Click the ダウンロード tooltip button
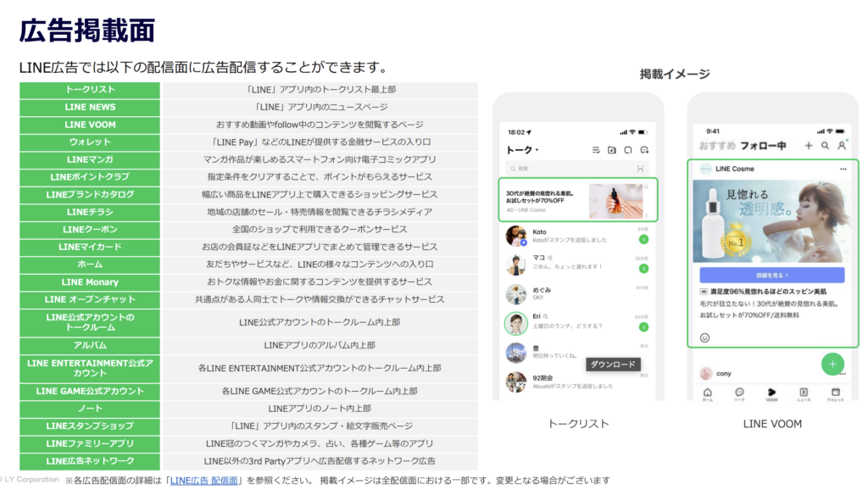The width and height of the screenshot is (868, 490). 613,365
